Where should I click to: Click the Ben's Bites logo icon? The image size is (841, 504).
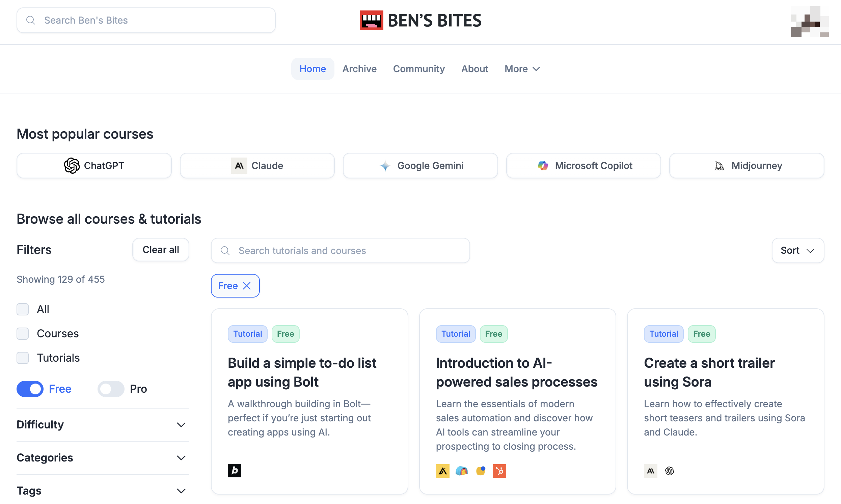pyautogui.click(x=371, y=20)
